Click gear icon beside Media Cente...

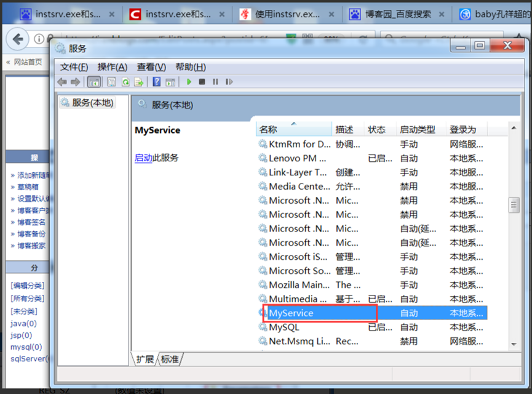tap(263, 186)
